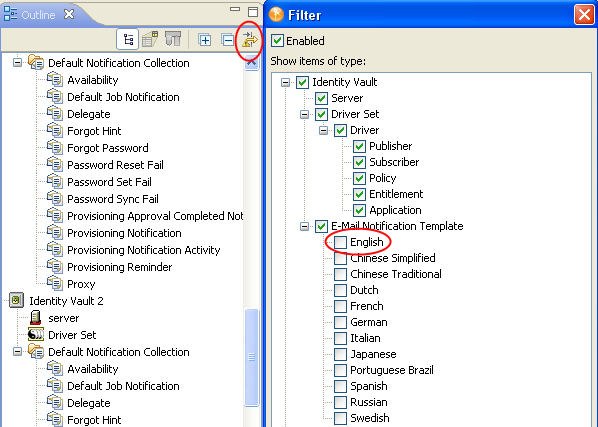The height and width of the screenshot is (427, 598).
Task: Uncheck the Publisher checkbox
Action: click(359, 146)
